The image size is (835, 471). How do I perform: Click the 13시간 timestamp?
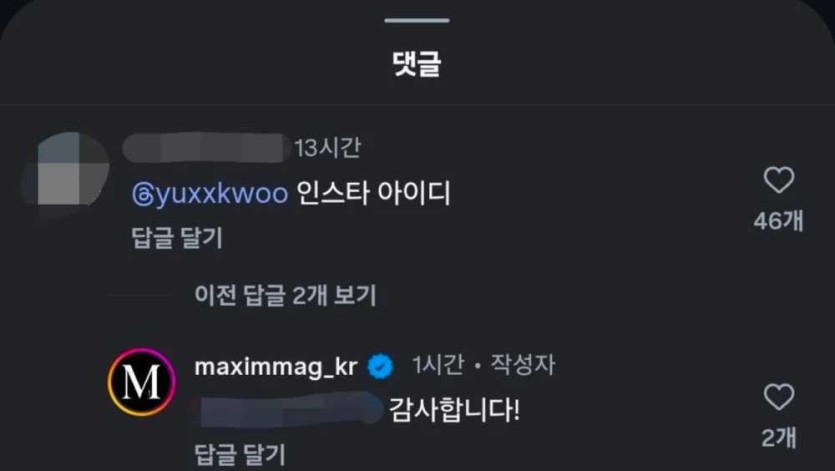pos(328,148)
